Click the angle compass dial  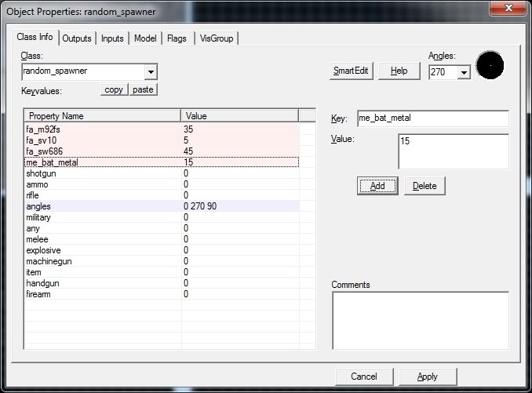[x=490, y=66]
